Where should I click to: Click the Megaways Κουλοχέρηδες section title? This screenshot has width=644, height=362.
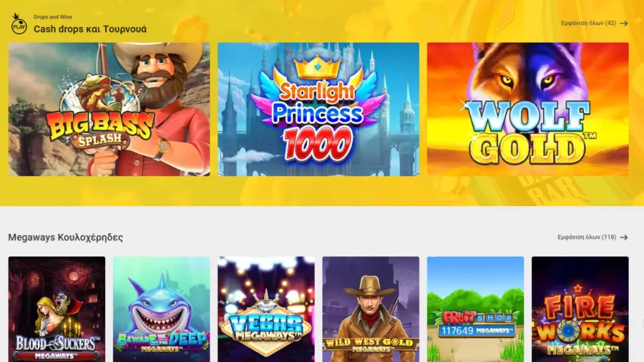[x=65, y=237]
